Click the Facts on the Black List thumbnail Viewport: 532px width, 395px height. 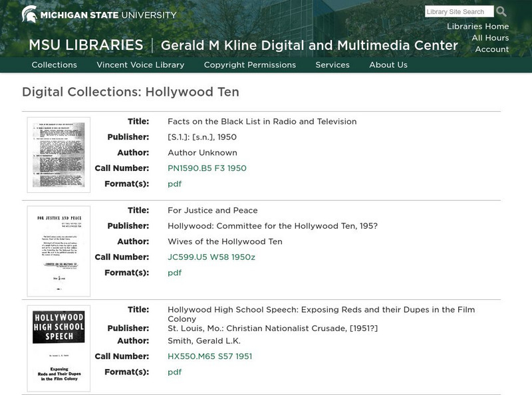pyautogui.click(x=59, y=155)
